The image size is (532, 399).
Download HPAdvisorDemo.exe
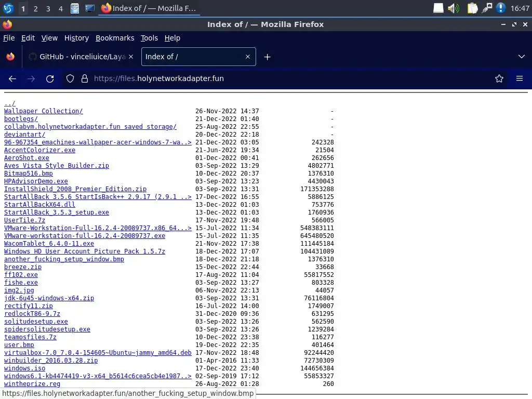tap(36, 181)
